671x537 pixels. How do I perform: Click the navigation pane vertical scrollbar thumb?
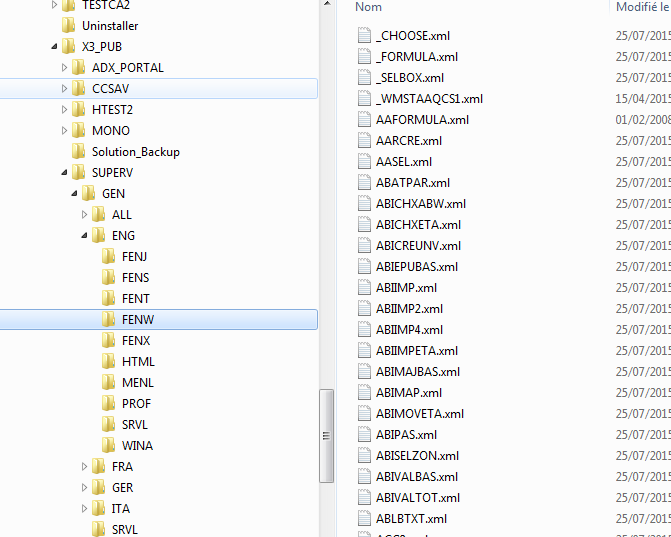325,435
